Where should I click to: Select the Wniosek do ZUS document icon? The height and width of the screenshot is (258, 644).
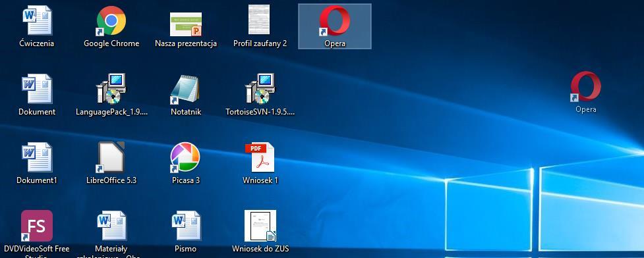pyautogui.click(x=260, y=226)
